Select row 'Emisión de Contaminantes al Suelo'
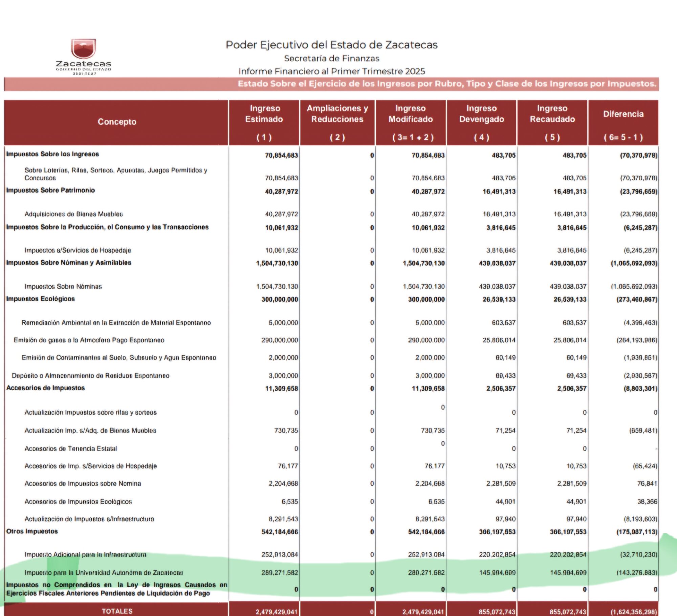 332,358
